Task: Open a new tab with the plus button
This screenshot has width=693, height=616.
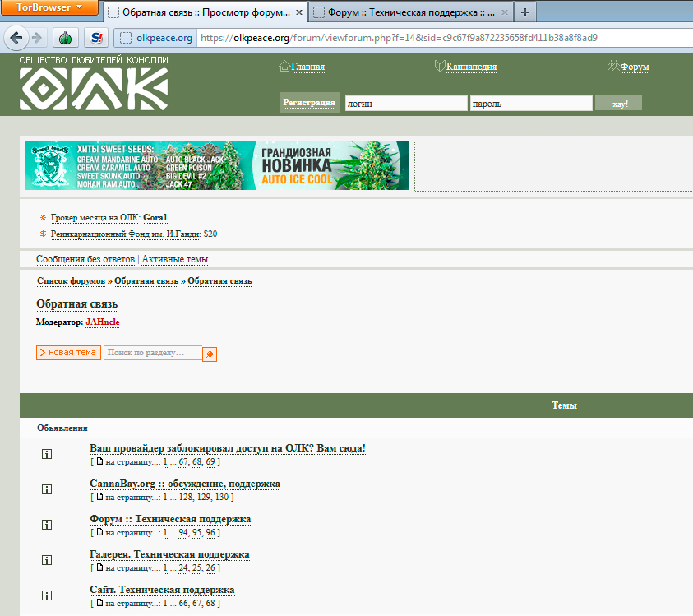Action: (x=525, y=12)
